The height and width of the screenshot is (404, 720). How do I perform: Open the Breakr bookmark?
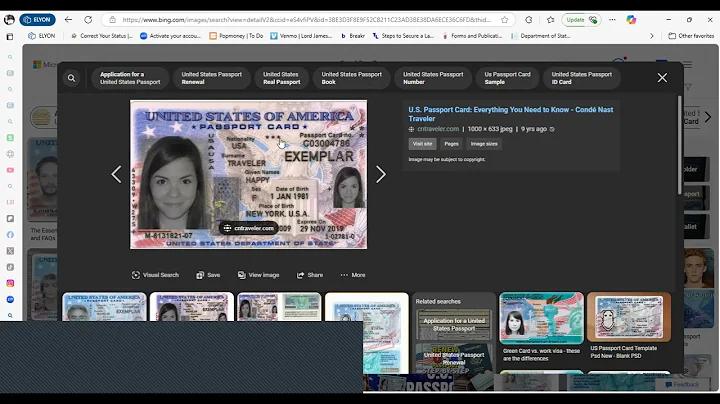point(353,36)
